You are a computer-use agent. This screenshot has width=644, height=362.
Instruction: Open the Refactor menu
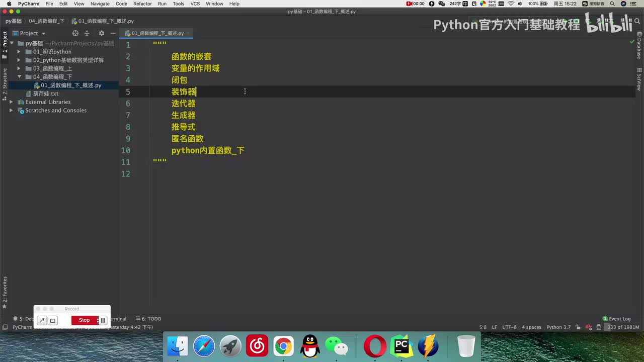tap(142, 4)
